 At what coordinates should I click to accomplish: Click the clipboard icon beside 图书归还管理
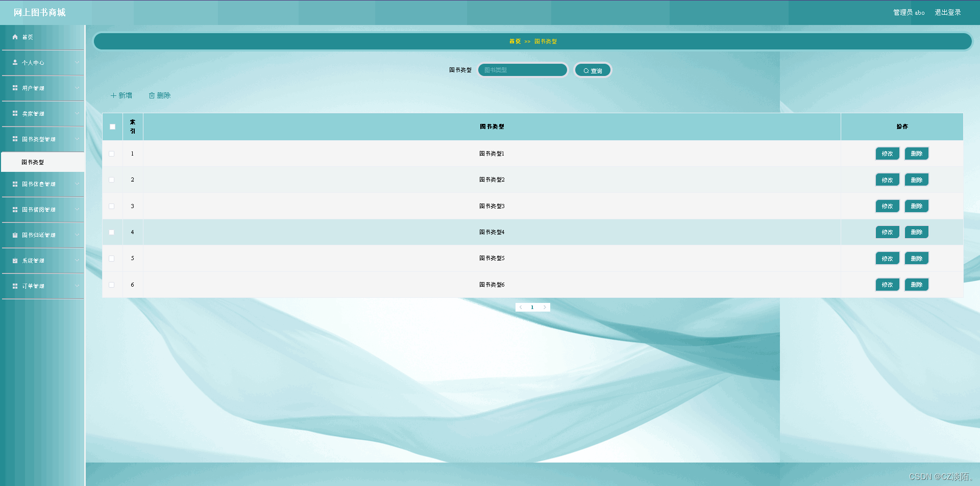pyautogui.click(x=15, y=235)
